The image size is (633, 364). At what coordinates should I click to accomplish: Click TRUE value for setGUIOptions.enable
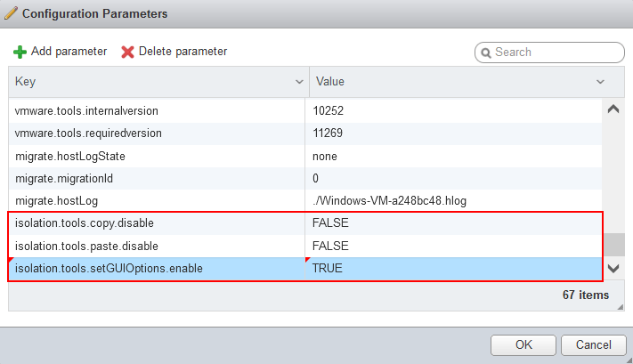point(328,269)
